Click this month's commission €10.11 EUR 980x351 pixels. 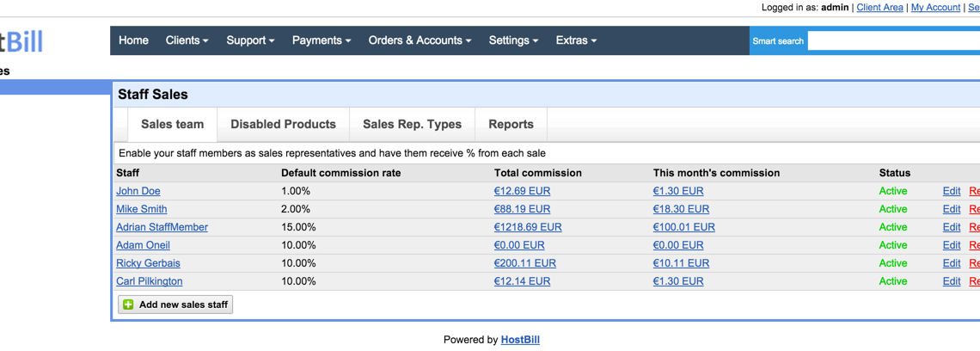click(681, 263)
